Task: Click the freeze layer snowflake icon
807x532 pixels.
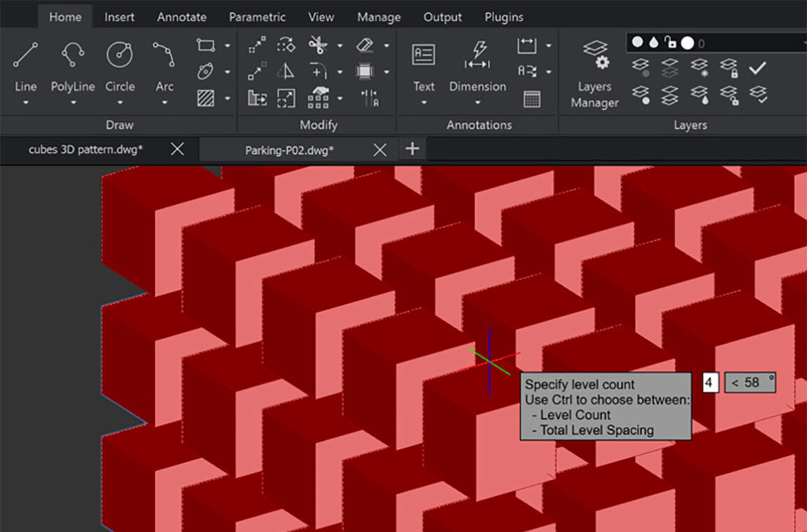Action: pyautogui.click(x=699, y=67)
